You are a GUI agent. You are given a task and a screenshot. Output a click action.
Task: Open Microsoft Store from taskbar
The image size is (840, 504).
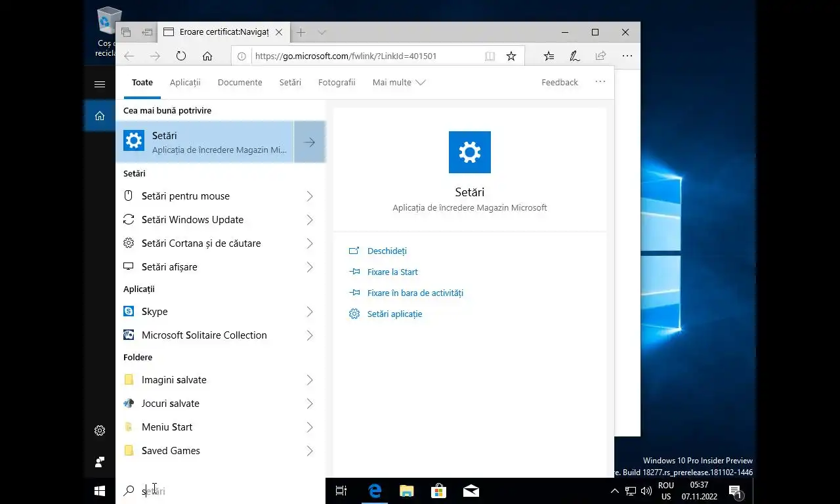(x=438, y=491)
